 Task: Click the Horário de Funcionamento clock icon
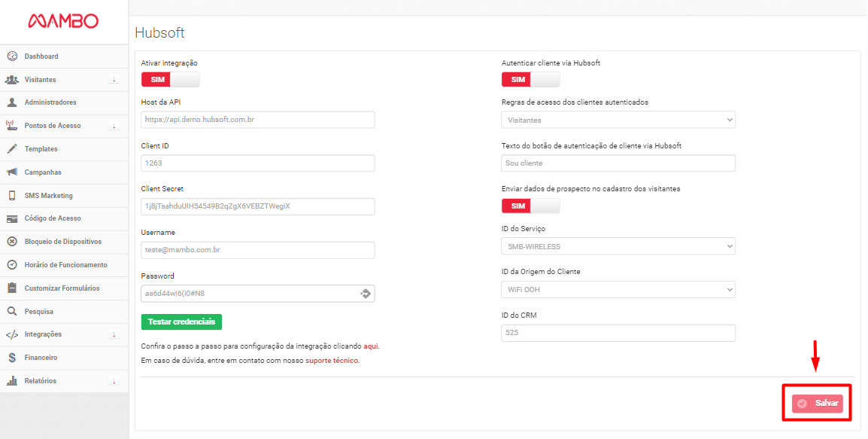(11, 265)
